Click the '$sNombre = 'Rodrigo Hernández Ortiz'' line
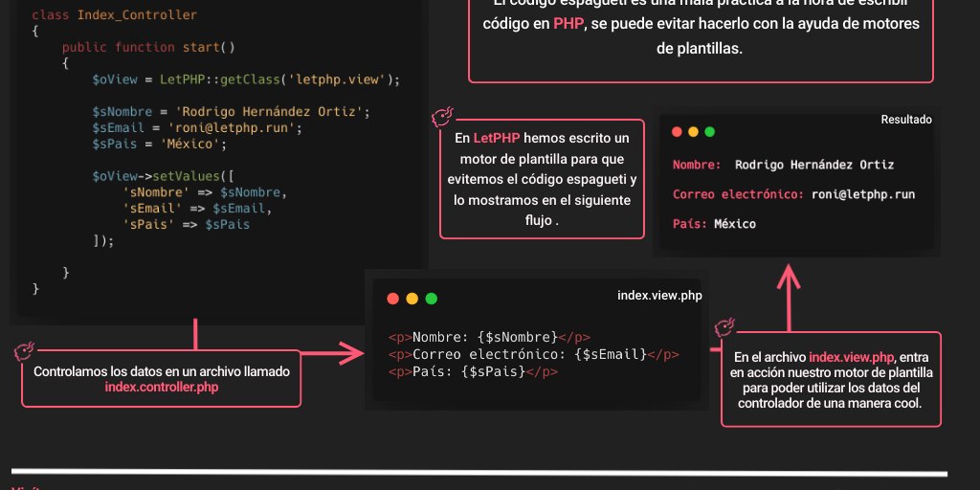 [232, 113]
